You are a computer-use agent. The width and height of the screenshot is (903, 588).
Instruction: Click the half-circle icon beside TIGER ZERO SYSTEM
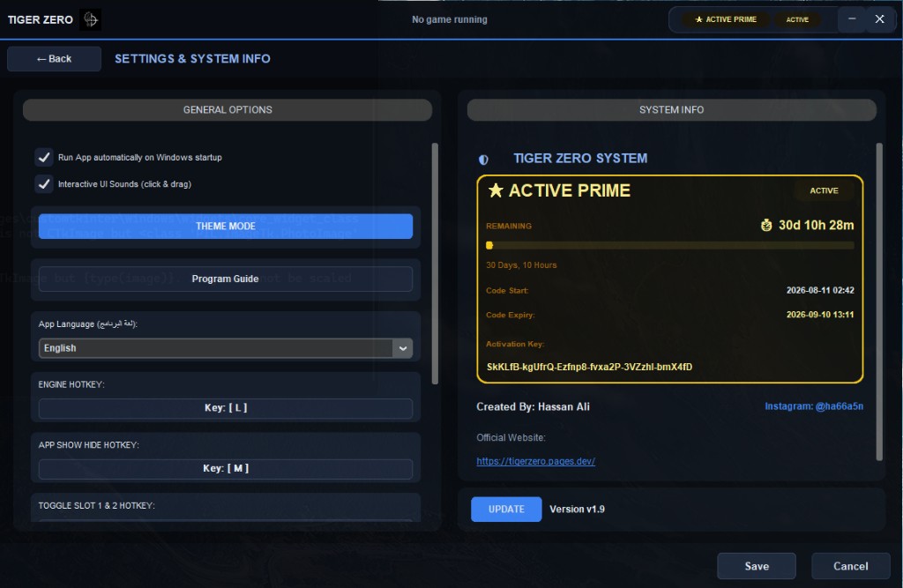pos(483,160)
